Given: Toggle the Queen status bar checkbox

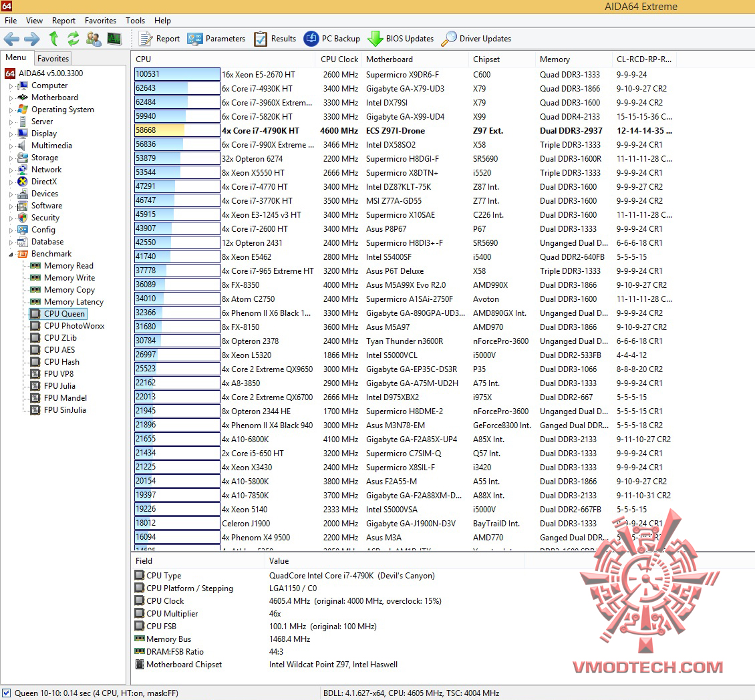Looking at the screenshot, I should point(6,693).
